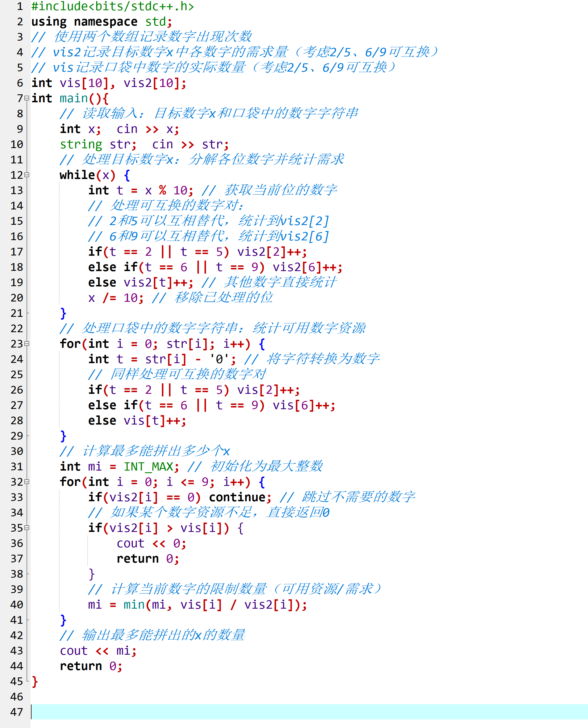Click 'return 0;' on line 37
Image resolution: width=588 pixels, height=728 pixels.
click(148, 559)
